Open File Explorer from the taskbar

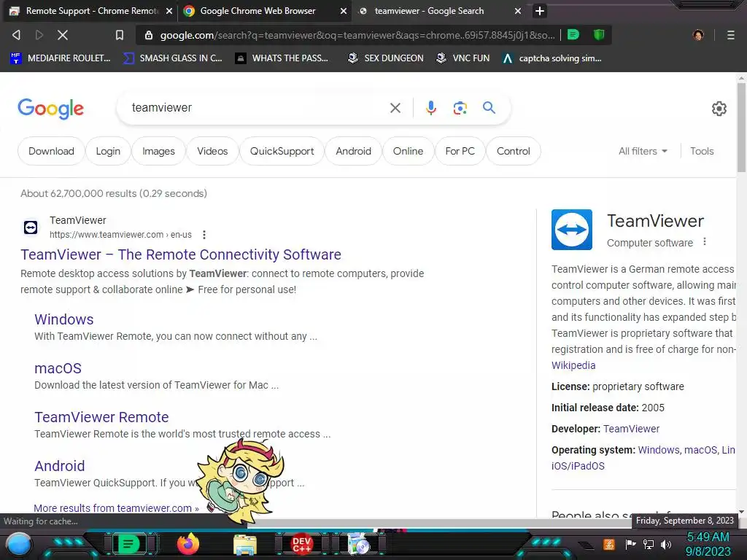(x=245, y=545)
